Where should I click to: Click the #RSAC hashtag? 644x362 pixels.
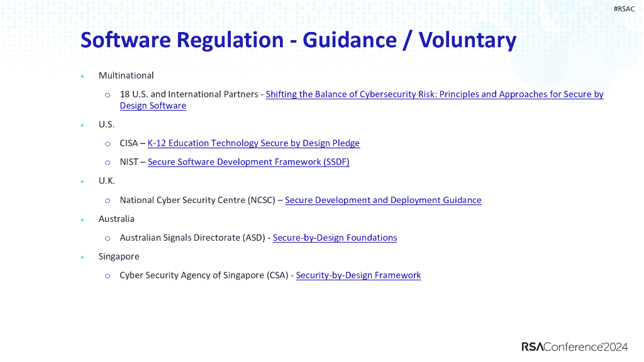tap(624, 9)
